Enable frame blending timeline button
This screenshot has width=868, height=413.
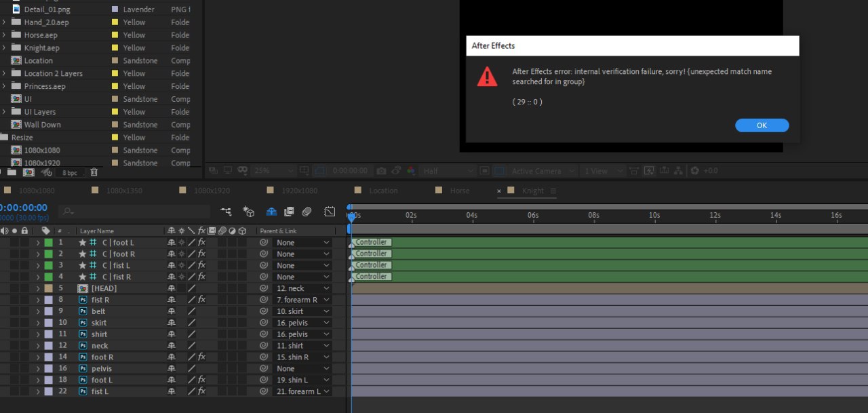pos(289,212)
